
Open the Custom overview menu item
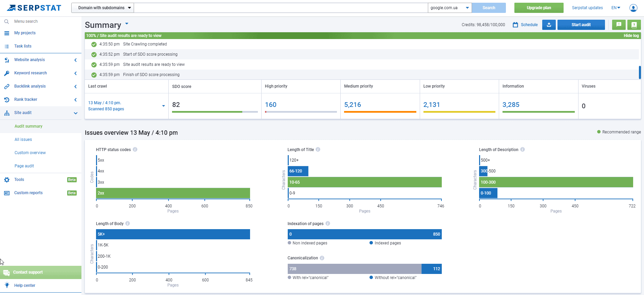[30, 153]
